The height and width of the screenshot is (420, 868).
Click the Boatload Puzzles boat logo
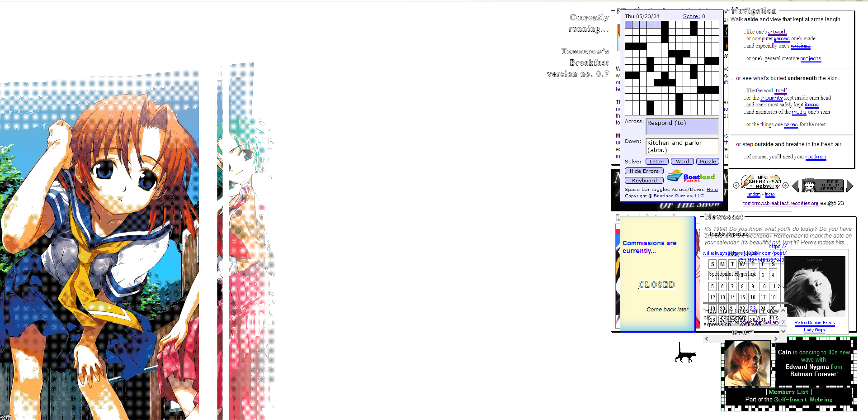click(691, 176)
